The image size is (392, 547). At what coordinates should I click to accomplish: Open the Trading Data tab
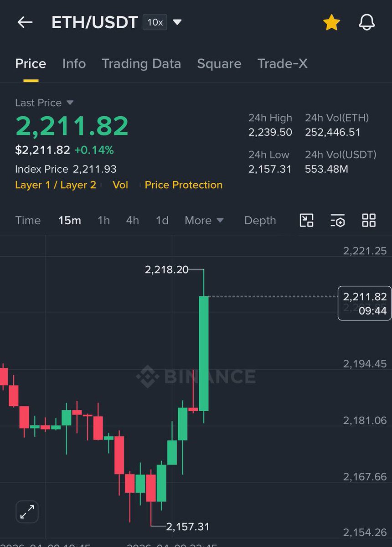coord(141,64)
